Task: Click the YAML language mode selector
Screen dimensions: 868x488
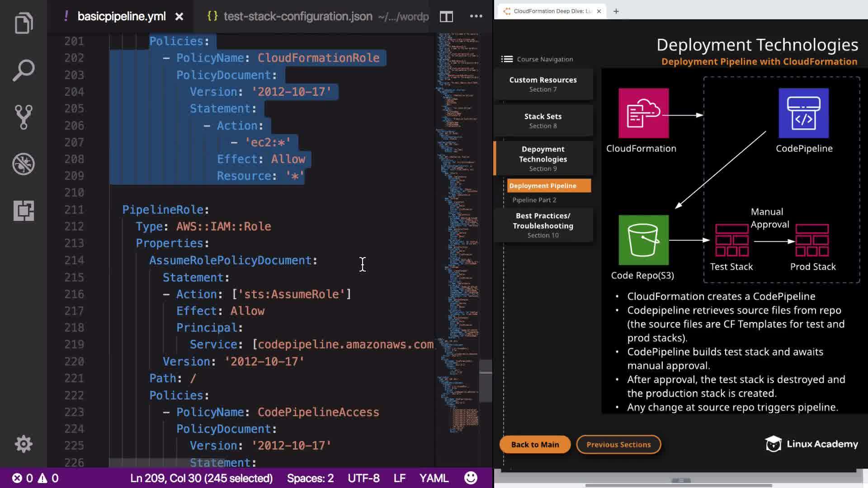Action: (434, 478)
